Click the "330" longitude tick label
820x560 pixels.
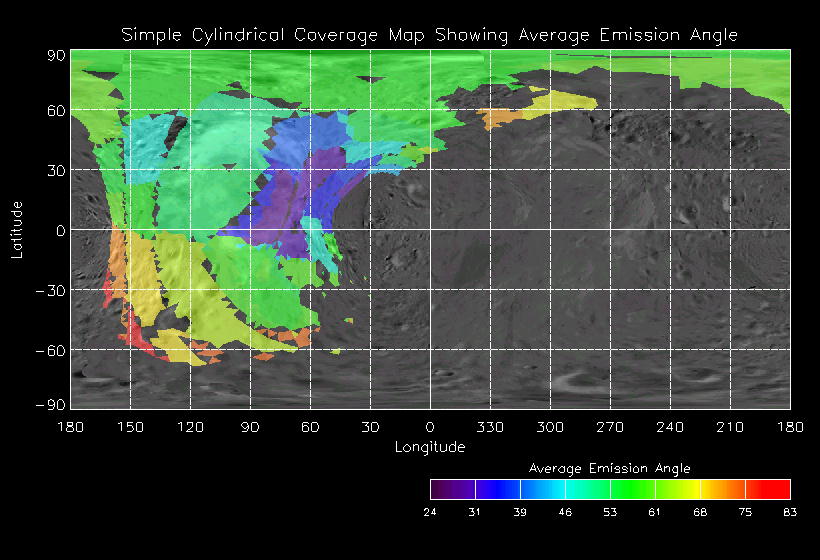[x=490, y=427]
